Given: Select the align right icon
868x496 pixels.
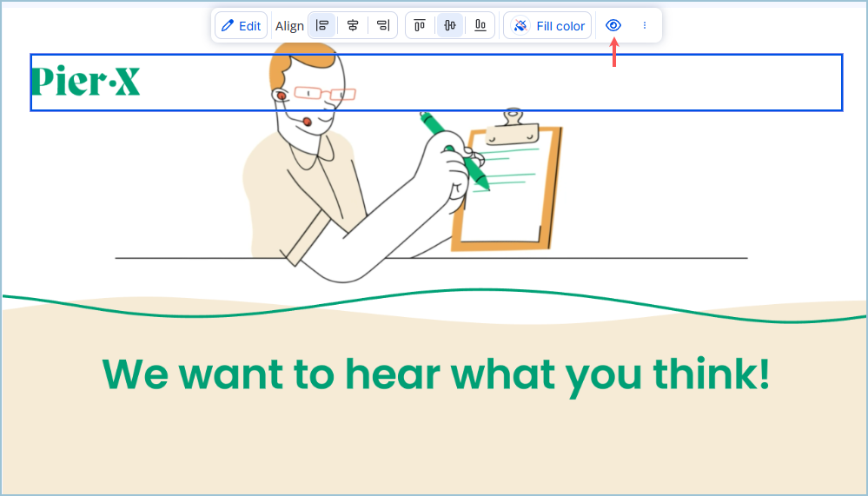Looking at the screenshot, I should (x=382, y=26).
